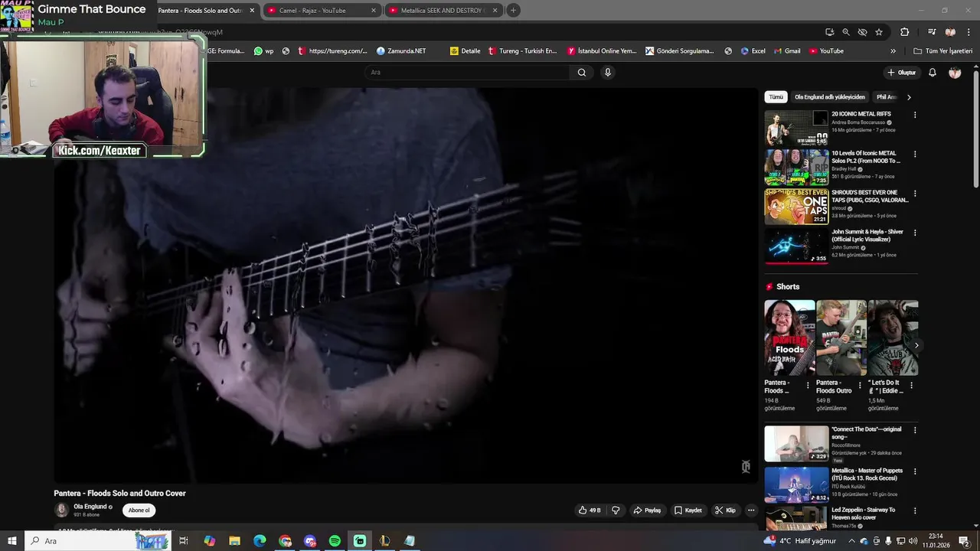Viewport: 980px width, 551px height.
Task: Click install app icon in address bar
Action: tap(829, 32)
